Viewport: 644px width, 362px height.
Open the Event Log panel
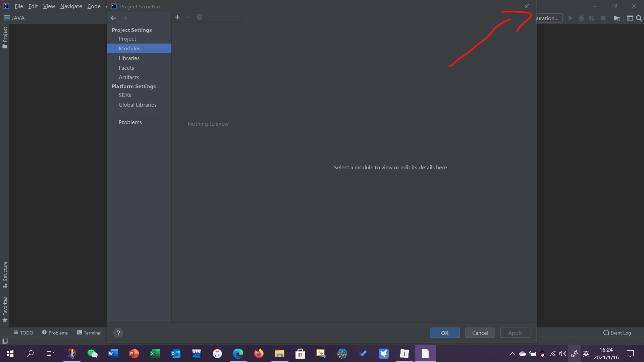[617, 333]
